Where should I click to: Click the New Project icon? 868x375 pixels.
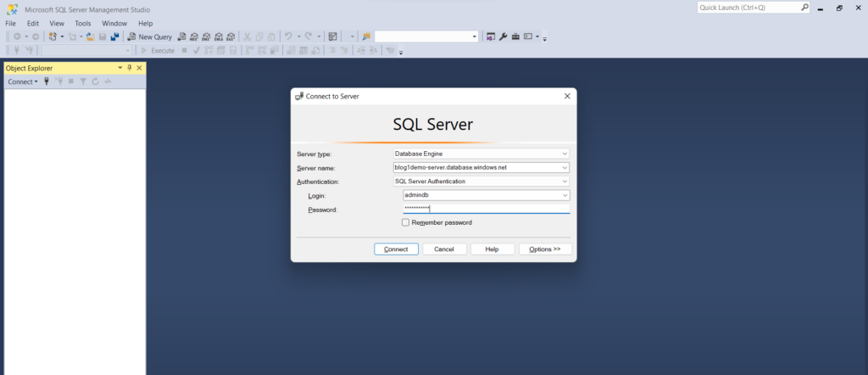tap(53, 37)
